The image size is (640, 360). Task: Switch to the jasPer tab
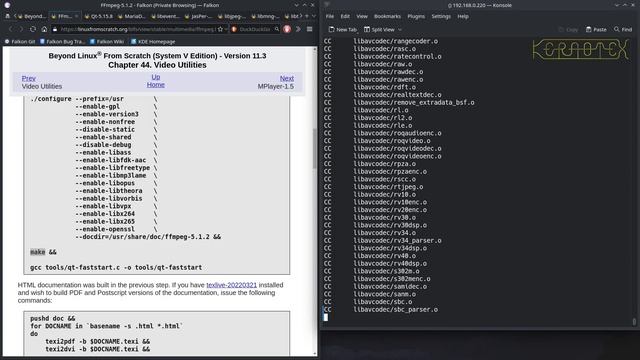(198, 16)
